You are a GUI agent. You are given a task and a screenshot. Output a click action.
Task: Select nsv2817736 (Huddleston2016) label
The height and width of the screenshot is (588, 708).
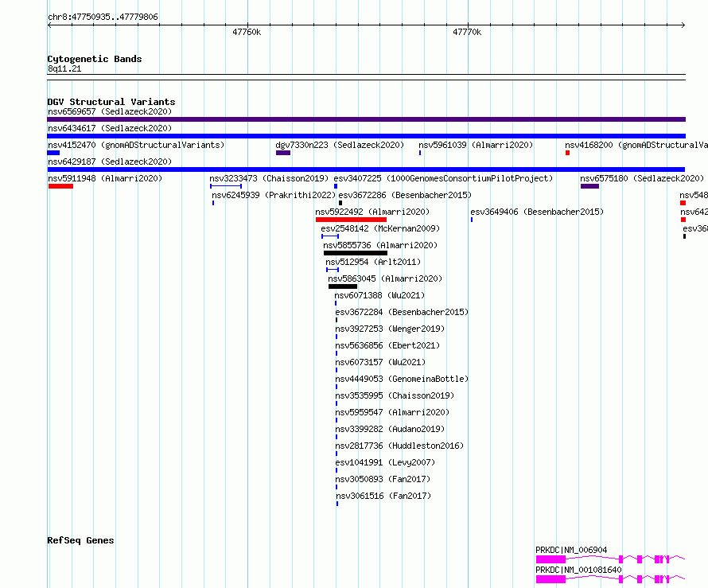(399, 446)
